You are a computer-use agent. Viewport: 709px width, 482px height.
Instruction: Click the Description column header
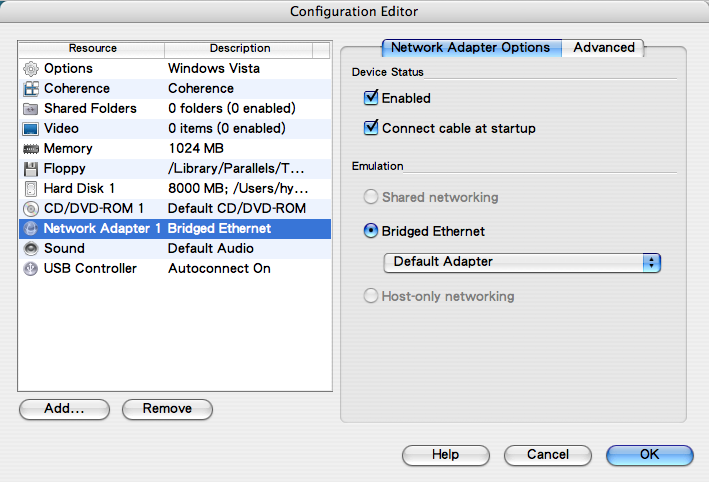point(239,49)
